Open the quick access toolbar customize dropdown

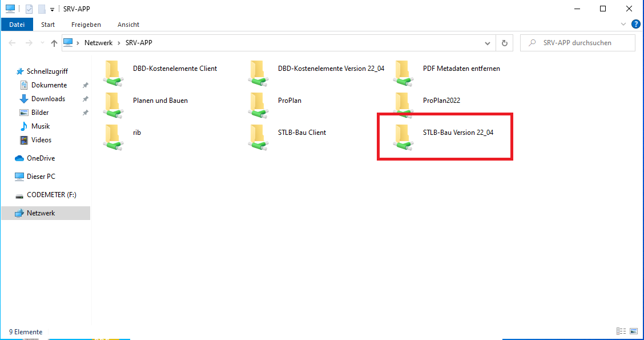click(52, 9)
